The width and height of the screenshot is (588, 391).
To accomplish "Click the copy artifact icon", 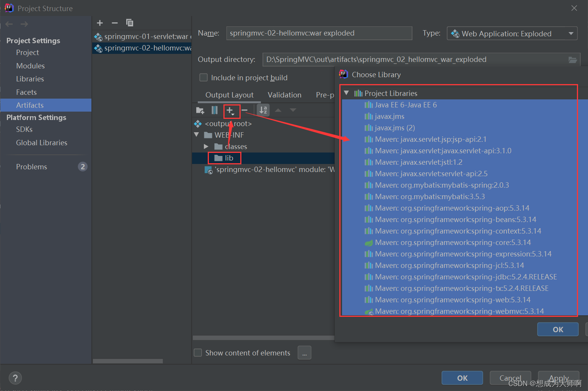I will 130,23.
